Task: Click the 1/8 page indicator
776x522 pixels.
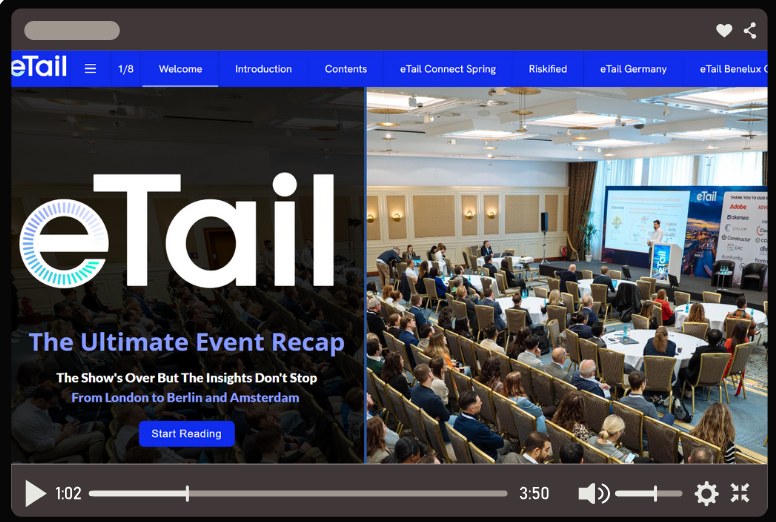Action: (x=126, y=69)
